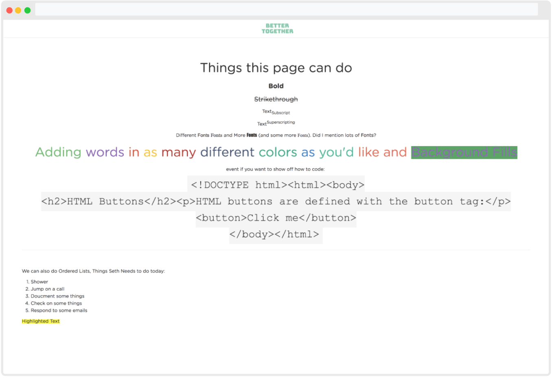Click into the browser address bar

286,10
